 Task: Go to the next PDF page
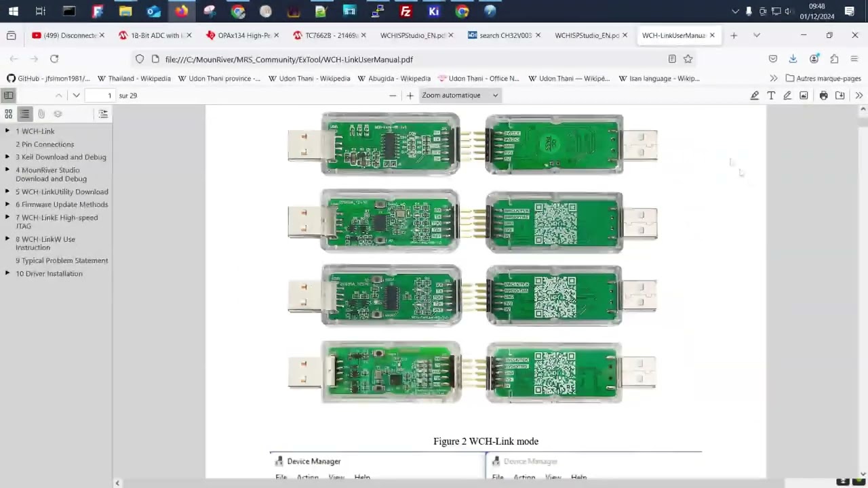(76, 96)
